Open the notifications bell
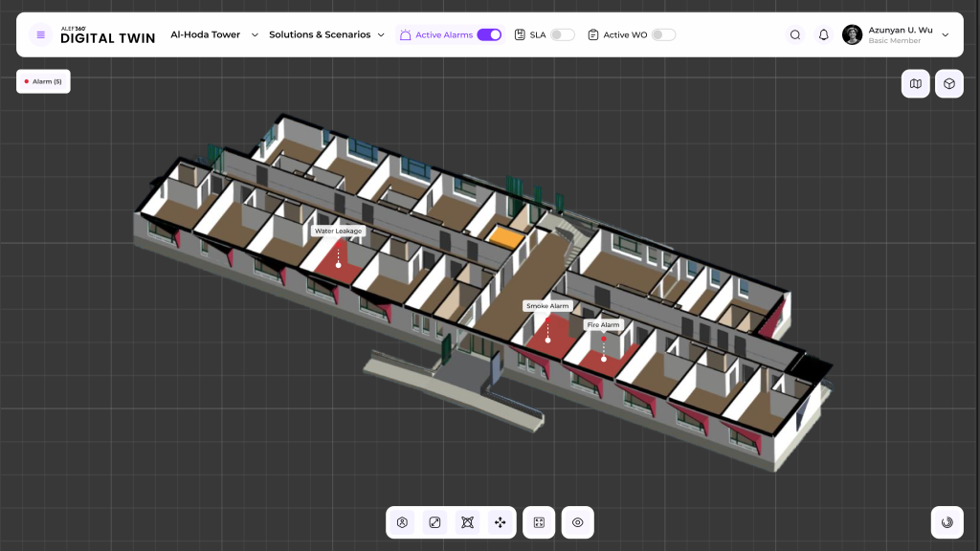Screen dimensions: 980x551 tap(823, 34)
